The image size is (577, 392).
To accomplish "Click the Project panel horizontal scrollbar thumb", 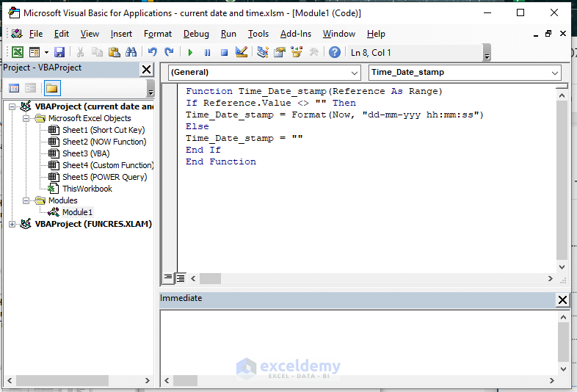I will tap(62, 380).
